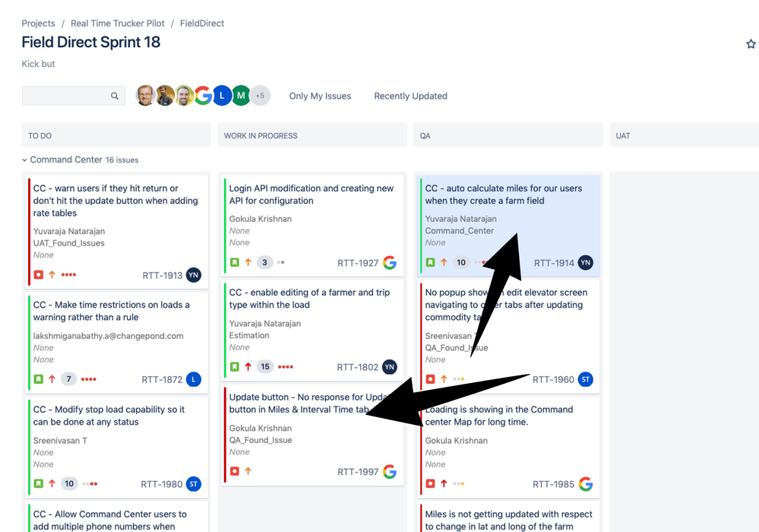Image resolution: width=759 pixels, height=532 pixels.
Task: Click the L assignee avatar on RTT-1872
Action: pos(194,379)
